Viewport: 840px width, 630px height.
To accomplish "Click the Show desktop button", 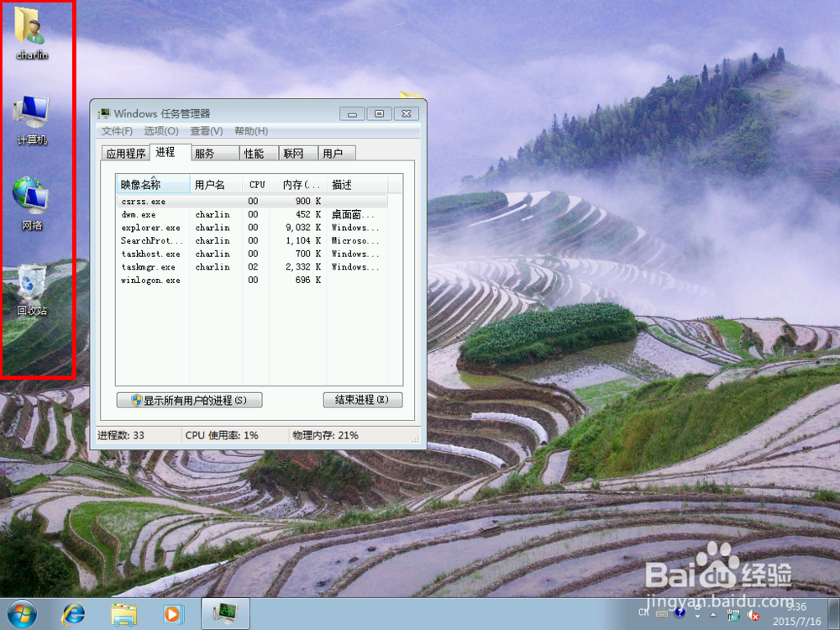I will [x=833, y=614].
